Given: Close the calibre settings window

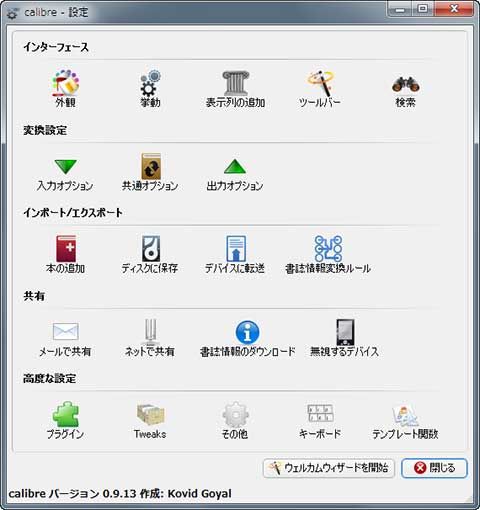Looking at the screenshot, I should point(454,9).
